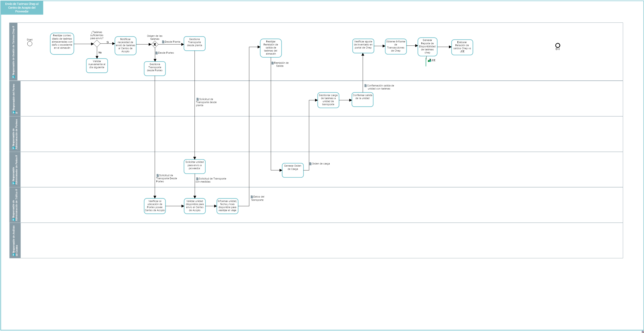Screen dimensions: 644x333
Task: Select 'Verificar si ubicación de Porteo' task
Action: coord(155,206)
